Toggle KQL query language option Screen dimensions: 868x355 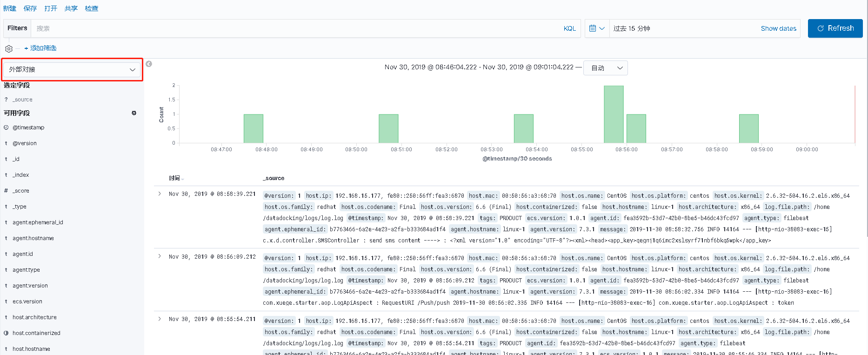pos(569,28)
